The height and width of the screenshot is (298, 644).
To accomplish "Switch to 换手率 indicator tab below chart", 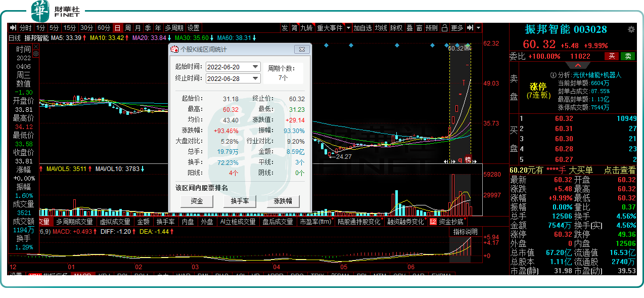I will [165, 222].
